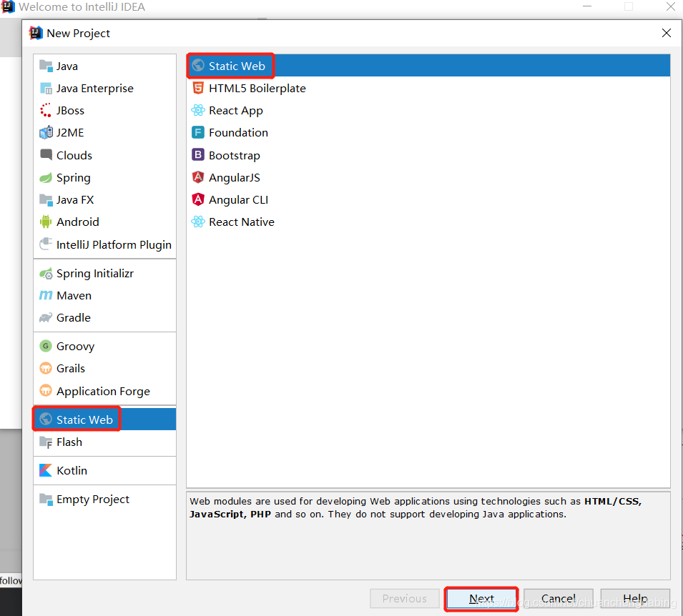
Task: Click the Static Web globe icon in template list
Action: (198, 65)
